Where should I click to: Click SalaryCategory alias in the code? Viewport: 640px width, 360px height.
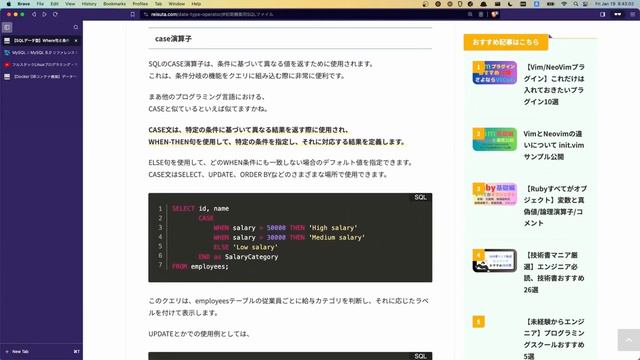(x=251, y=257)
